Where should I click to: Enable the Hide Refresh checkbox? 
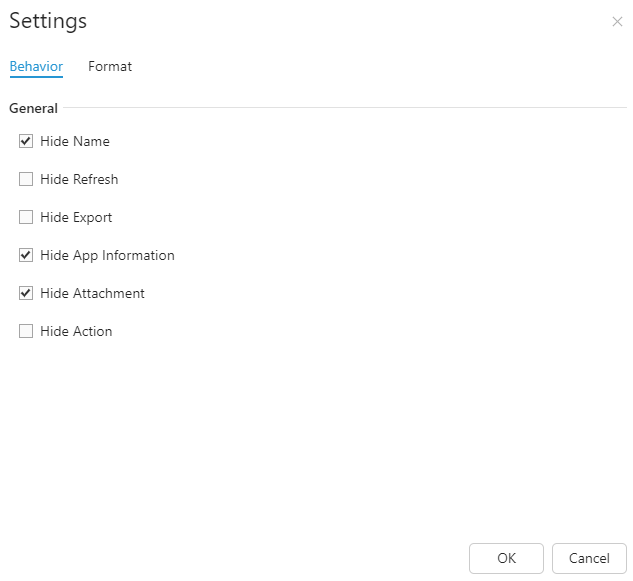point(26,179)
